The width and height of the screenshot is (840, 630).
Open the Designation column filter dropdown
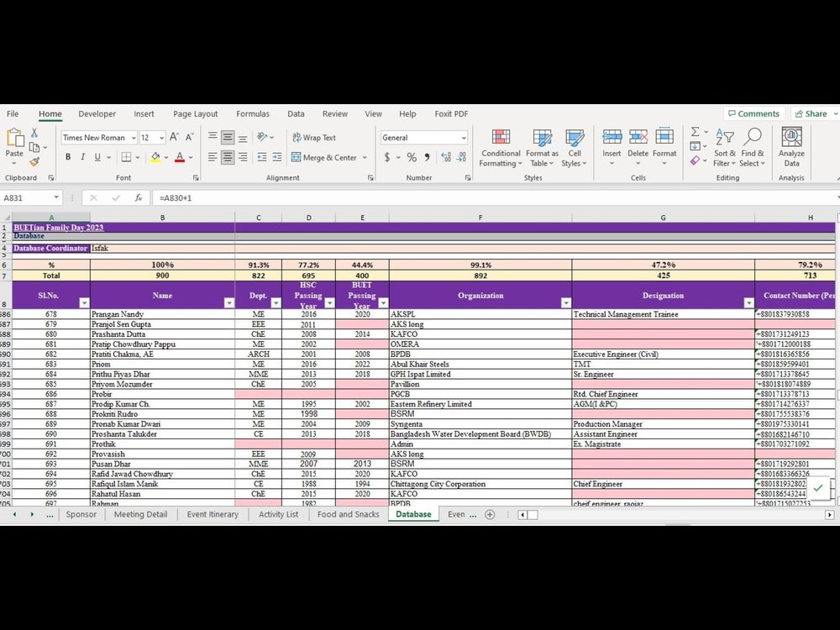click(x=749, y=303)
